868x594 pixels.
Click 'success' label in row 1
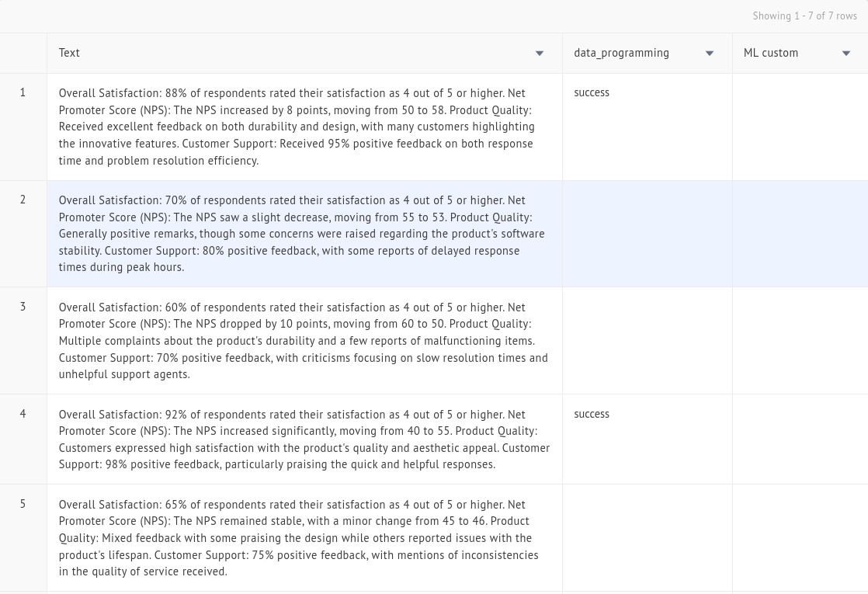pyautogui.click(x=591, y=92)
